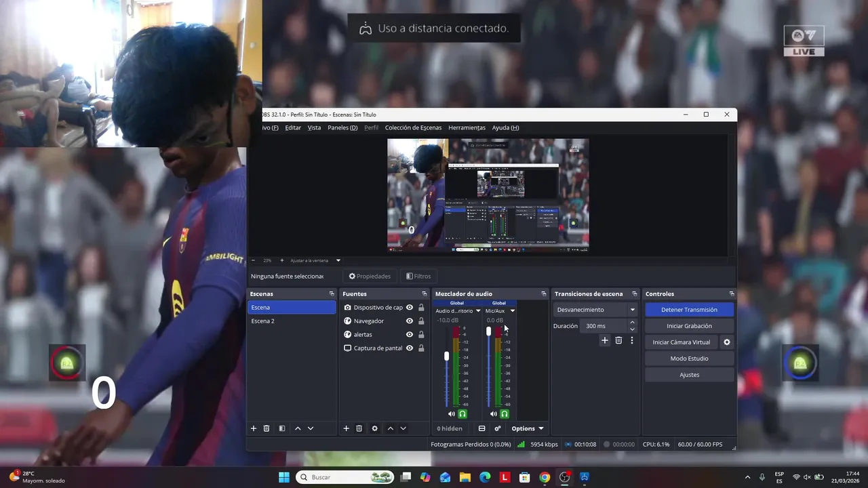Hide the alertas source eye
This screenshot has width=868, height=488.
coord(410,334)
